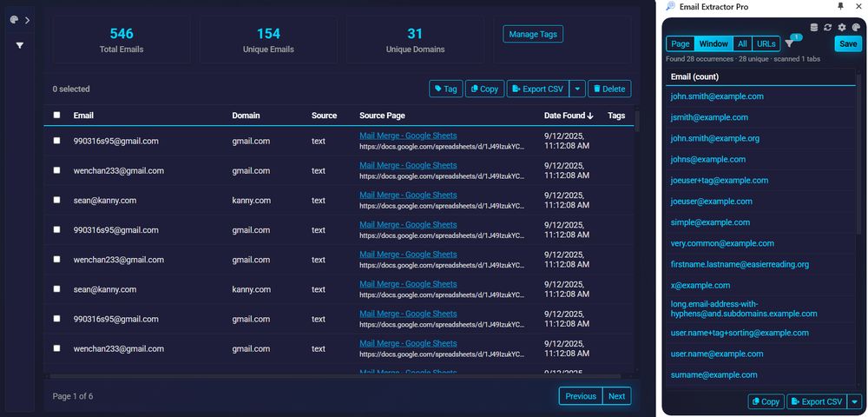The image size is (868, 417).
Task: Select jsmith@example.com in the popup list
Action: click(709, 117)
